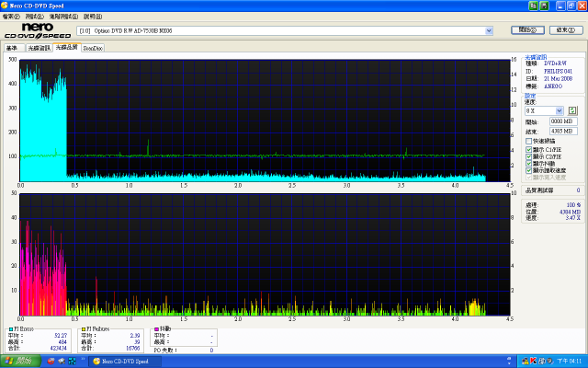Viewport: 588px width, 368px height.
Task: Click the red K tray icon
Action: tap(533, 361)
